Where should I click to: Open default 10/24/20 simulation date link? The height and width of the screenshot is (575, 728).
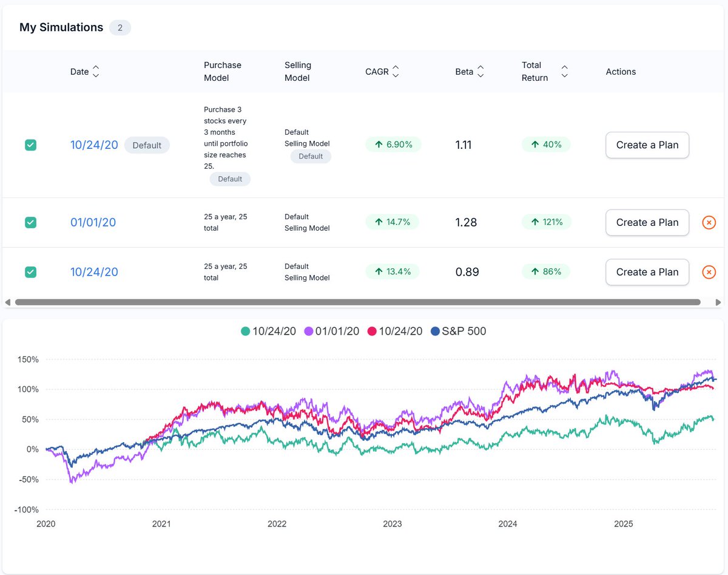pyautogui.click(x=94, y=145)
